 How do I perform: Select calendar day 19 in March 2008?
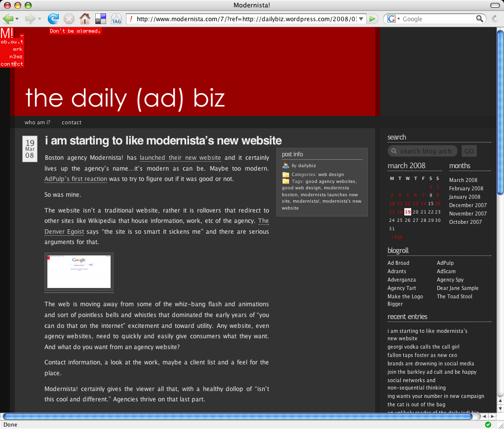point(408,212)
